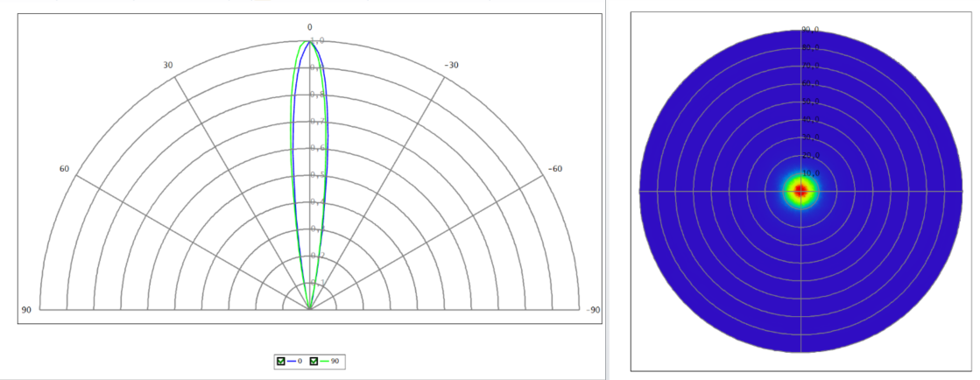Click the -60 degree angle label
This screenshot has width=980, height=380.
point(554,168)
